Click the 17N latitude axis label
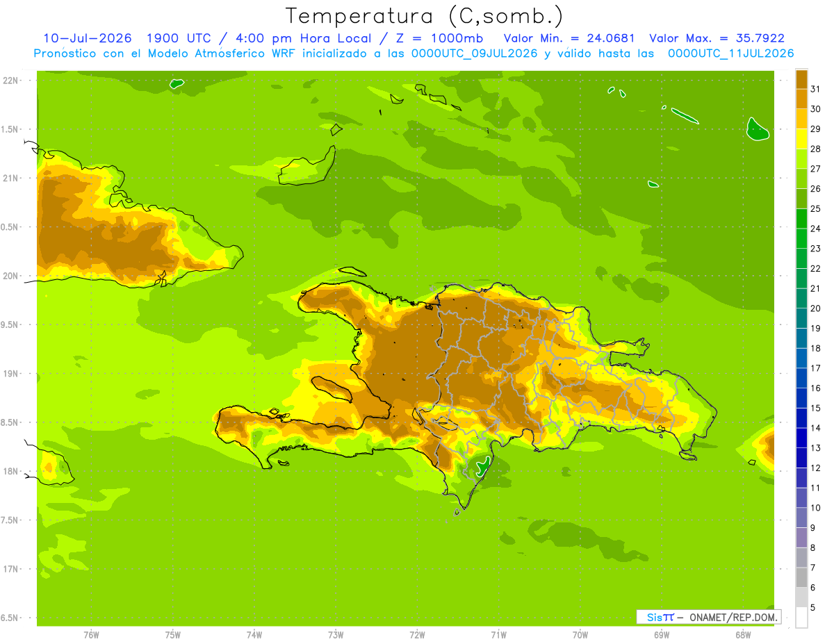The height and width of the screenshot is (644, 834). [12, 569]
